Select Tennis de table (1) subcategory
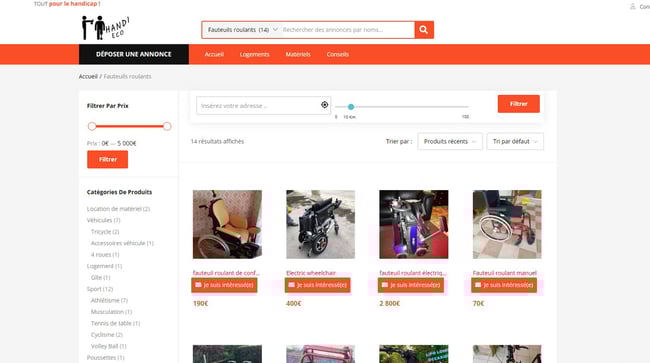The image size is (650, 363). 116,323
